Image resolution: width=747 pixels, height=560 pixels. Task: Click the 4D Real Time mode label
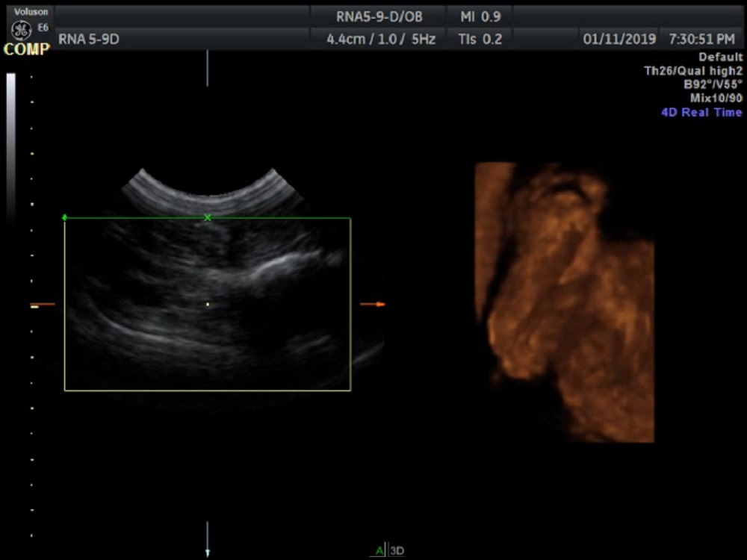click(x=701, y=112)
